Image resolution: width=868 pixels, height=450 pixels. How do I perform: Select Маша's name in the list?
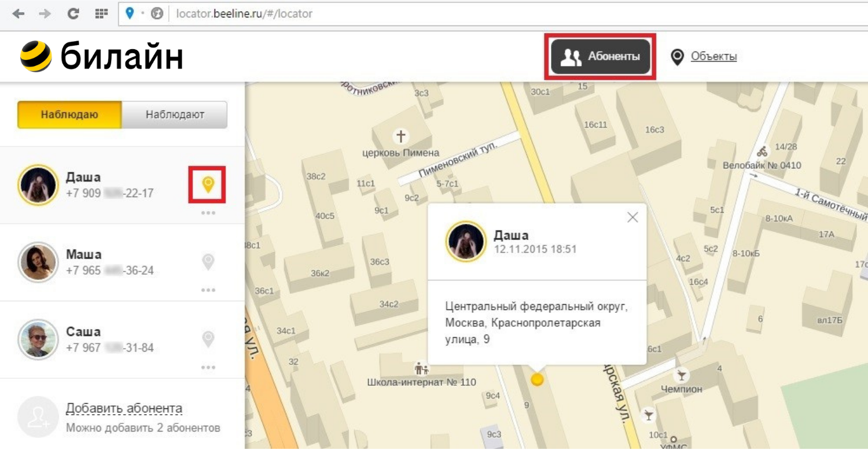click(x=84, y=254)
